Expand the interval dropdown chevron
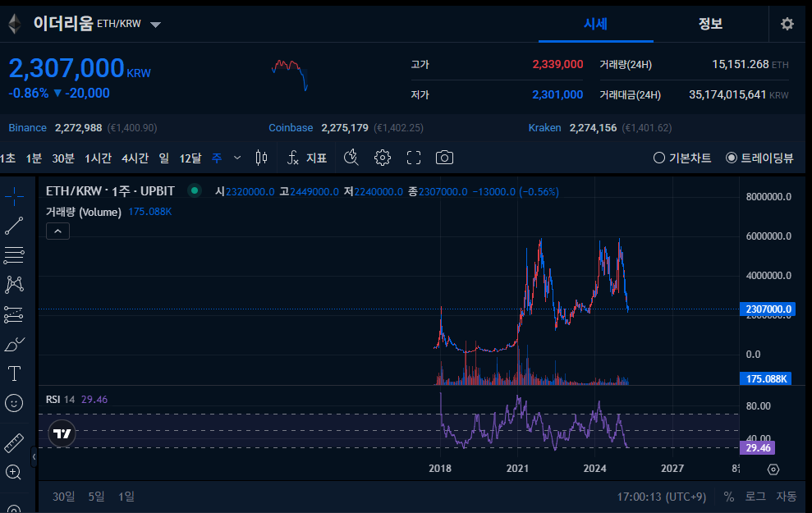Screen dimensions: 812x513 point(237,158)
